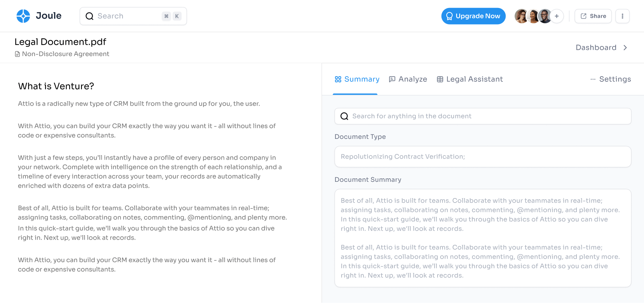Select the Summary tab

click(x=357, y=79)
